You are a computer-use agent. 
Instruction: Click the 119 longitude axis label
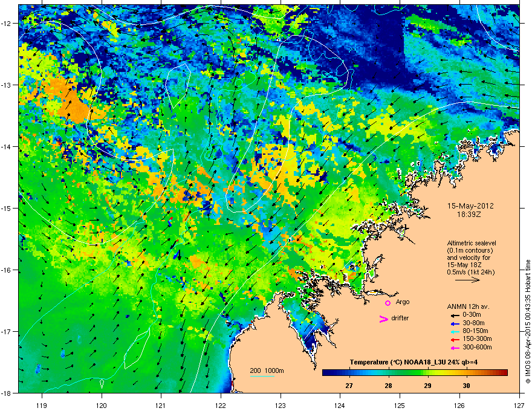[42, 405]
